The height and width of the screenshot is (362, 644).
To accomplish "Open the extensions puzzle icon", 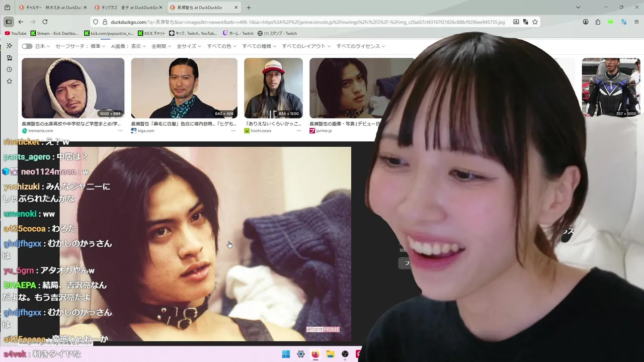I will (x=598, y=22).
